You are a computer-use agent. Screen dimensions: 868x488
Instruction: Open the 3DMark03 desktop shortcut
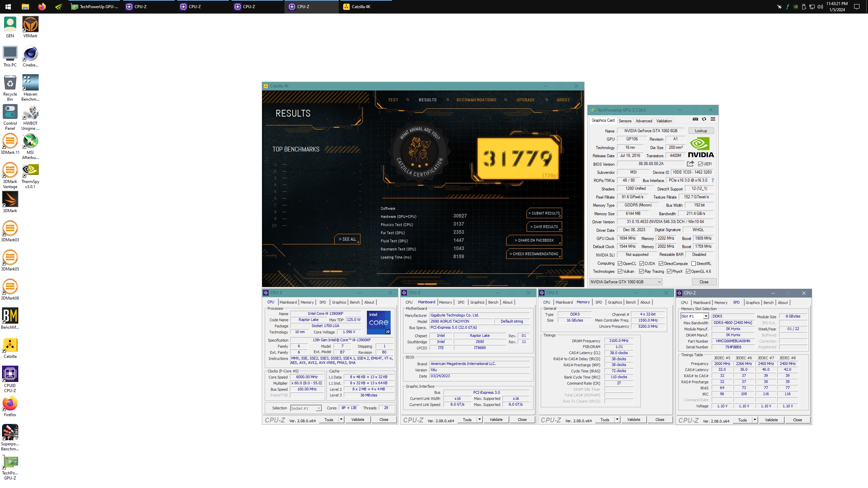(10, 231)
